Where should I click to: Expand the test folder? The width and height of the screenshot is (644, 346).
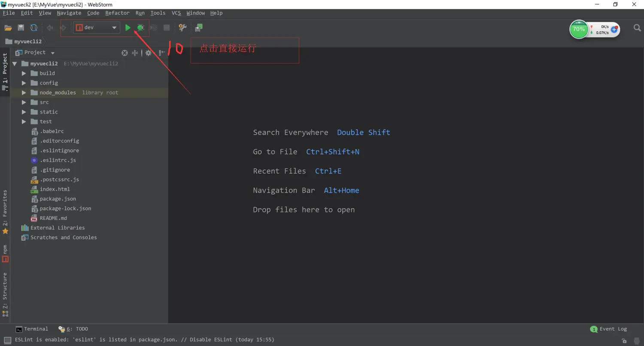pos(24,121)
